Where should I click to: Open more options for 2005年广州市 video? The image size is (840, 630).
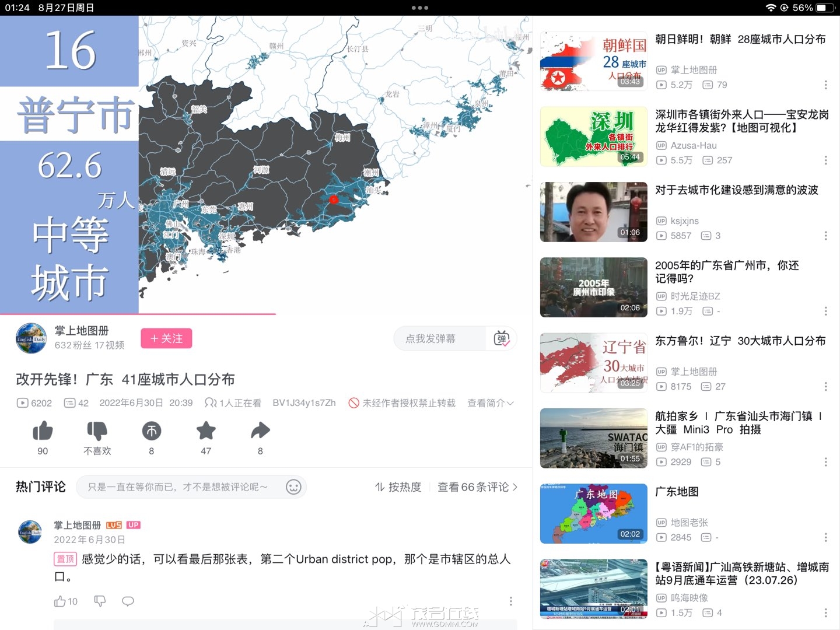pyautogui.click(x=825, y=311)
